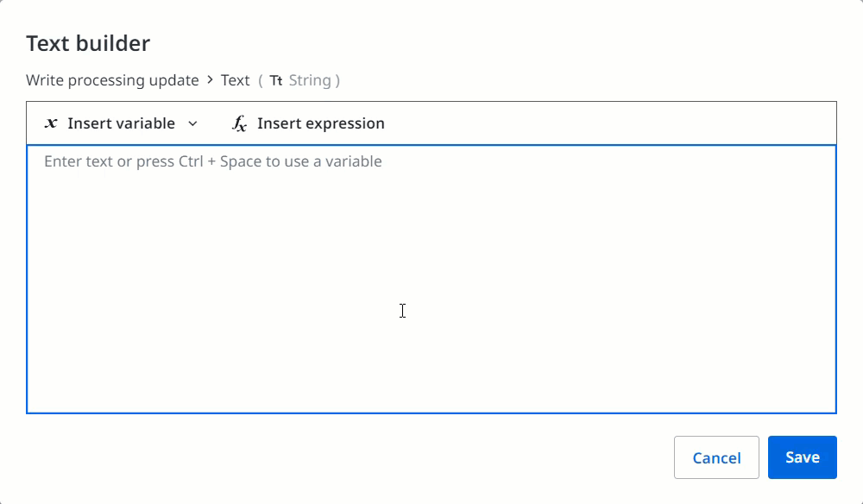The height and width of the screenshot is (504, 863).
Task: Click the String label in the header
Action: click(312, 80)
